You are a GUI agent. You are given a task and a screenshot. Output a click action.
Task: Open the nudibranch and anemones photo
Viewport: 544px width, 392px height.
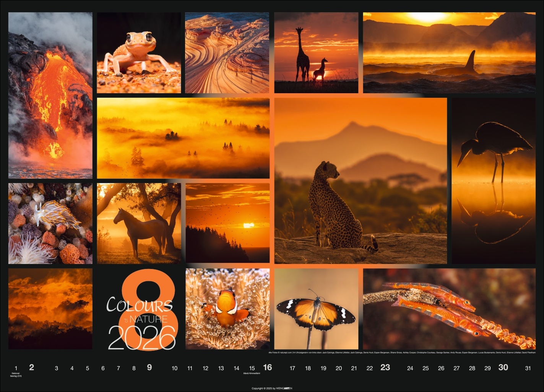pos(50,223)
